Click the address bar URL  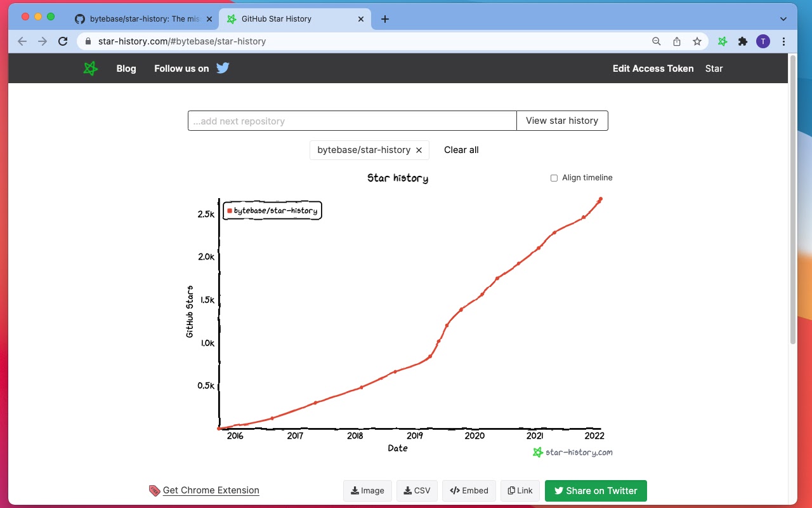click(x=182, y=41)
